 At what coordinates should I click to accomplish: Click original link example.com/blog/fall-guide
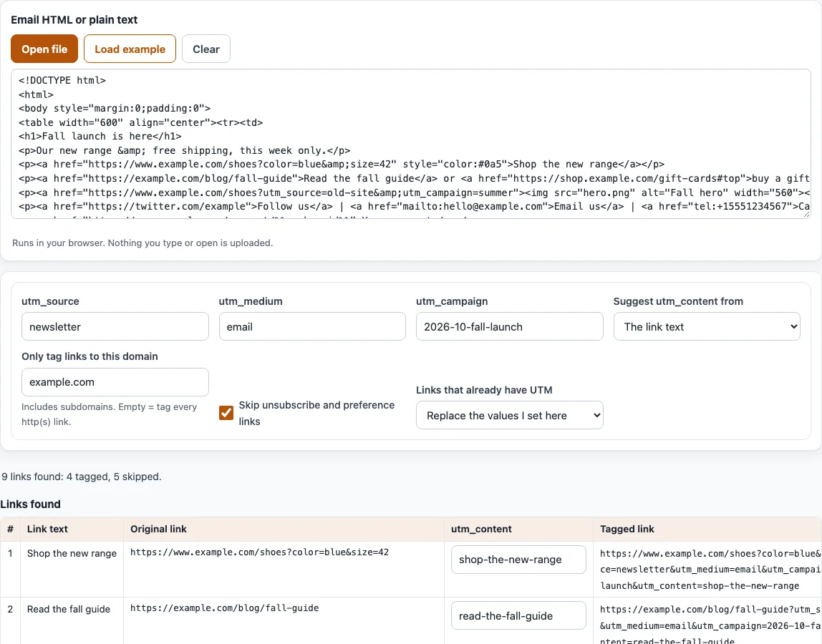(224, 608)
